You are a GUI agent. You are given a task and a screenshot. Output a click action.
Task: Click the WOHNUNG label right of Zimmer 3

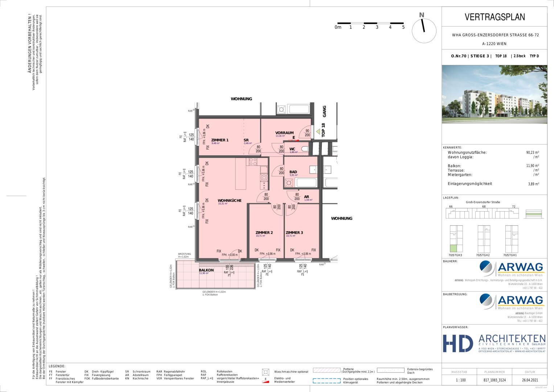click(342, 219)
